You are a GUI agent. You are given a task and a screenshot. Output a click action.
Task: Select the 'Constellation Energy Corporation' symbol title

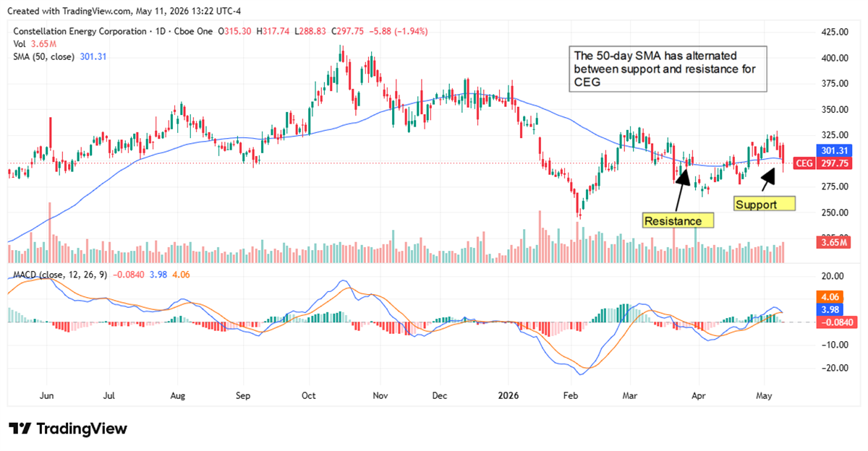[80, 32]
